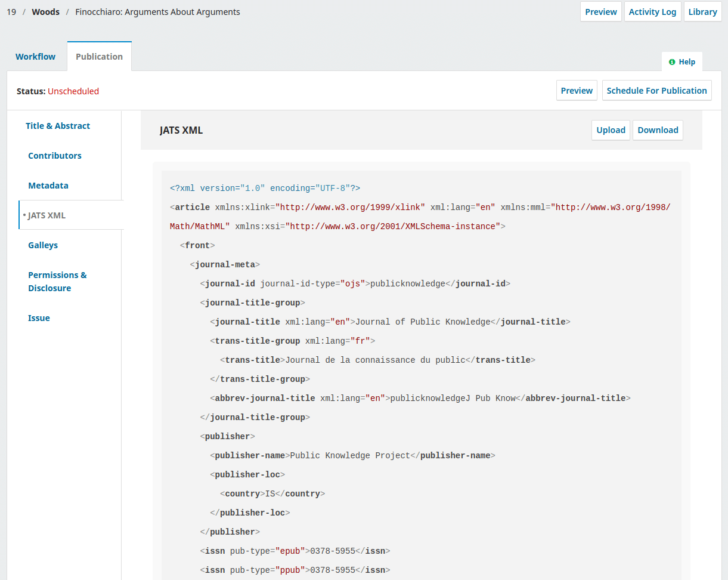
Task: Switch to the Workflow tab
Action: point(35,56)
